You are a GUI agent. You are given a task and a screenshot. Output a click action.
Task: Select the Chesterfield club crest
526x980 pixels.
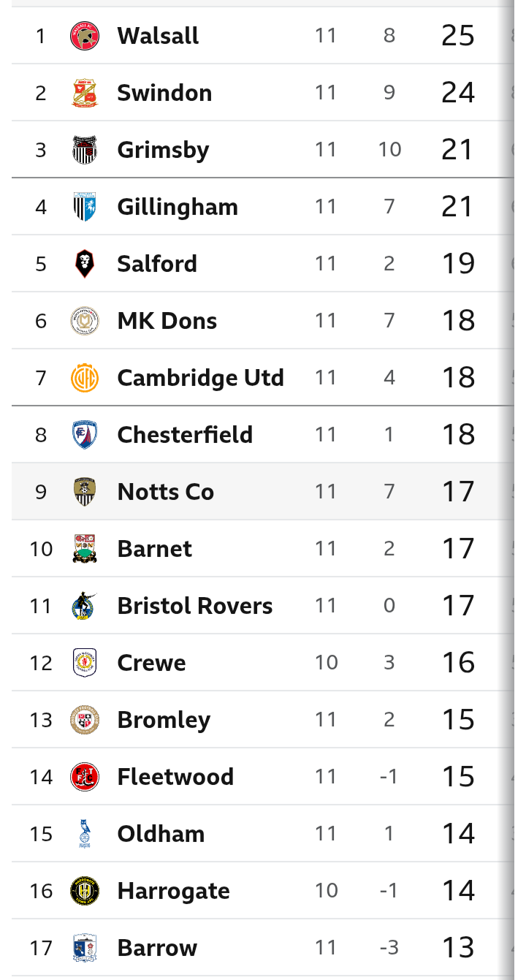85,435
